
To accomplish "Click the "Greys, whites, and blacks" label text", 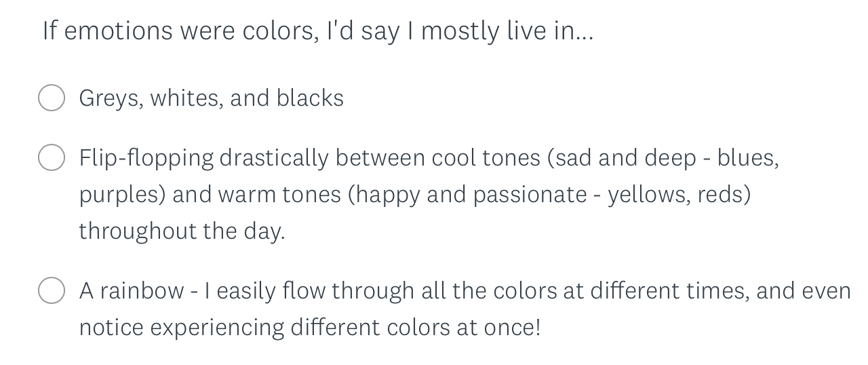I will coord(212,98).
